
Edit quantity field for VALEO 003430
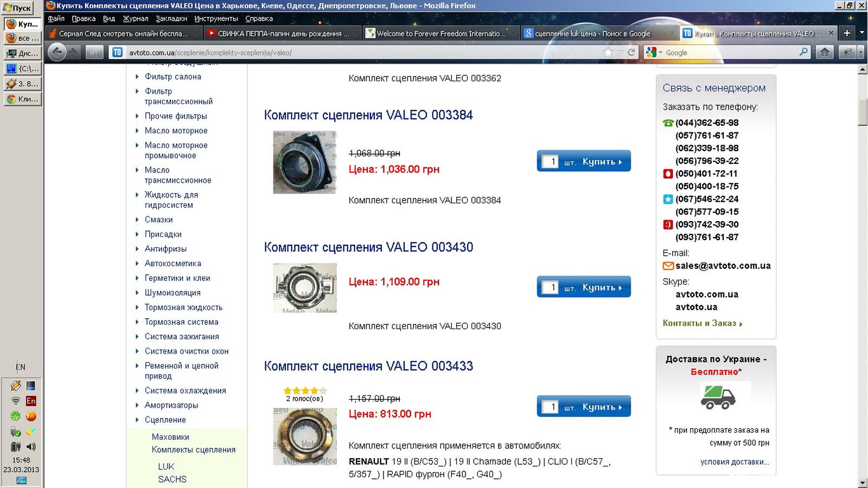pyautogui.click(x=550, y=287)
